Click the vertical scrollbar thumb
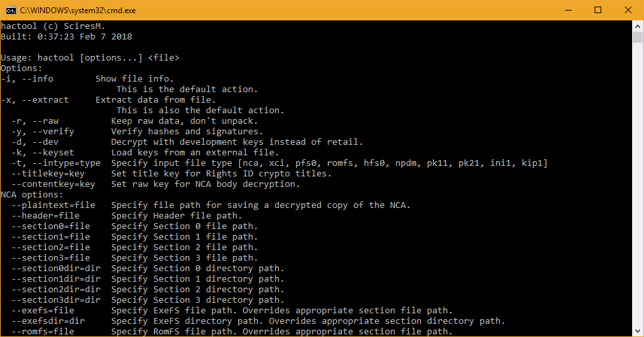This screenshot has height=337, width=644. pyautogui.click(x=637, y=37)
